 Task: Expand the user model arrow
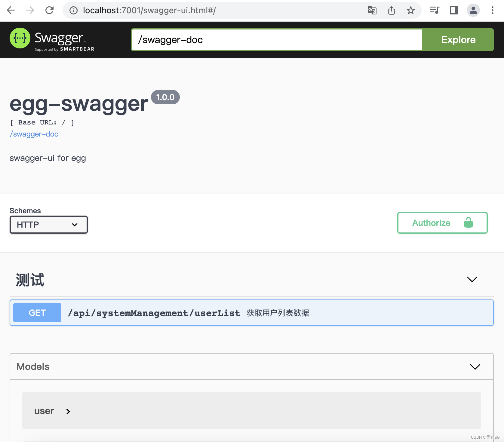(x=68, y=412)
